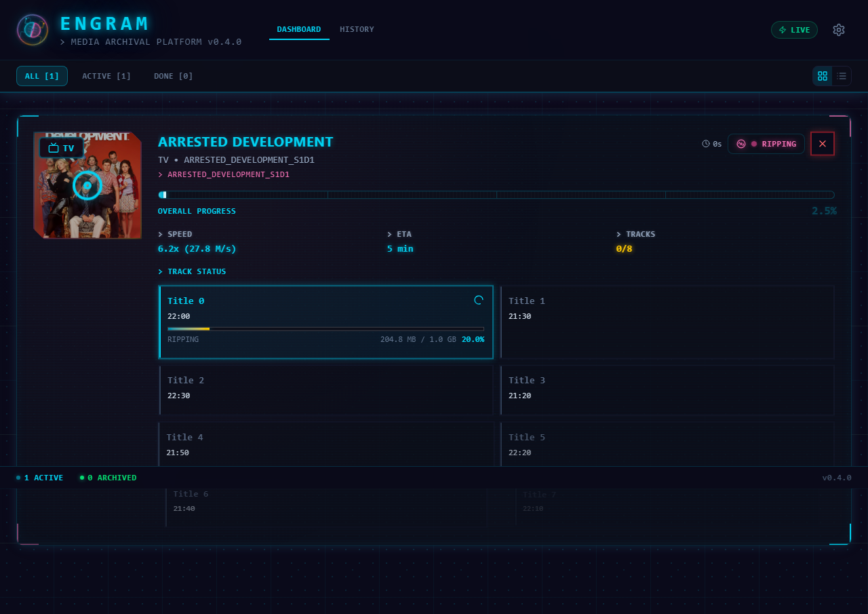Screen dimensions: 868x614
Task: Toggle the LIVE connection indicator
Action: coord(794,30)
